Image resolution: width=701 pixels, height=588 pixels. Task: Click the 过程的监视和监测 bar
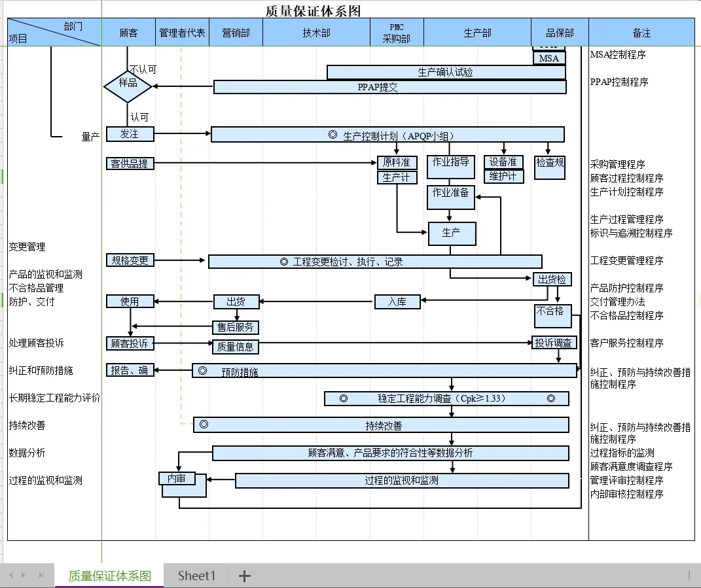tap(403, 481)
